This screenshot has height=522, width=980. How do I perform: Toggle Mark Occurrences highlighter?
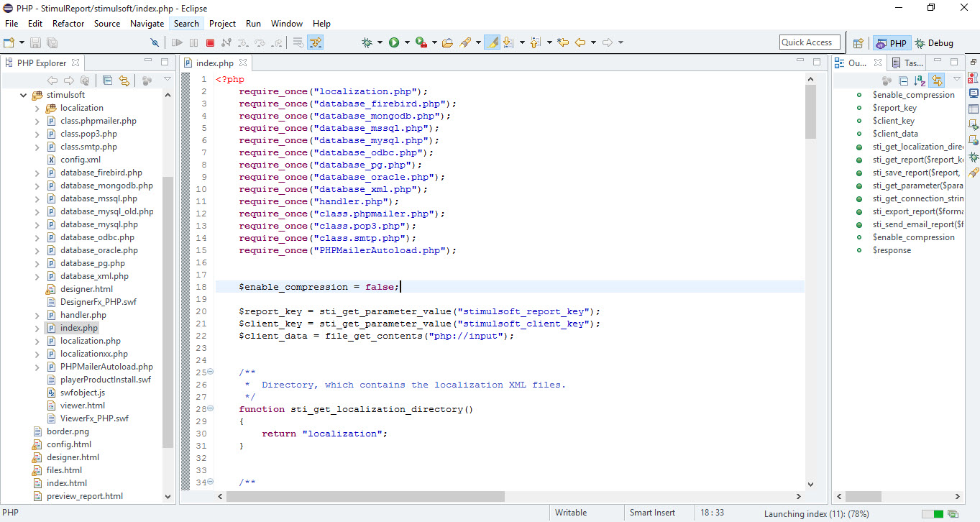coord(492,42)
